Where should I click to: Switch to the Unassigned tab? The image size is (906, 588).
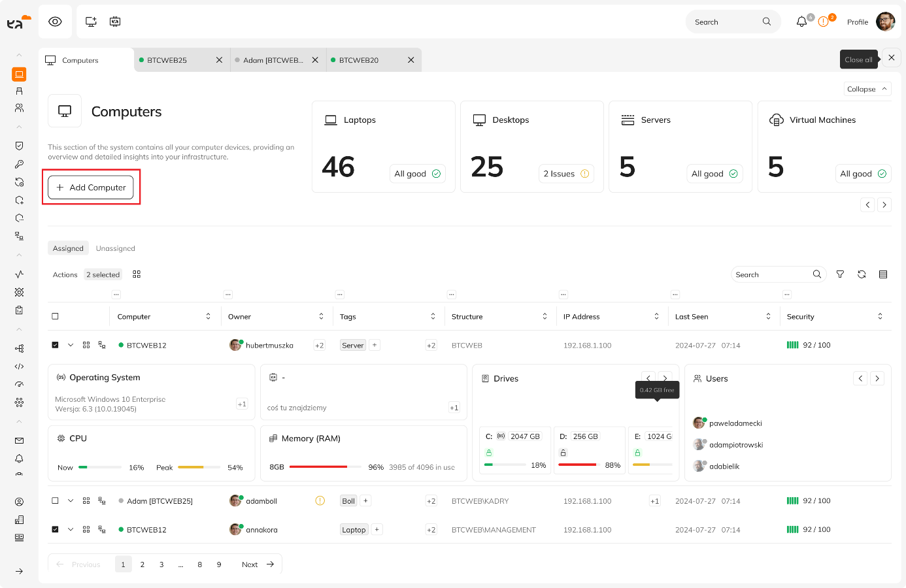point(115,248)
